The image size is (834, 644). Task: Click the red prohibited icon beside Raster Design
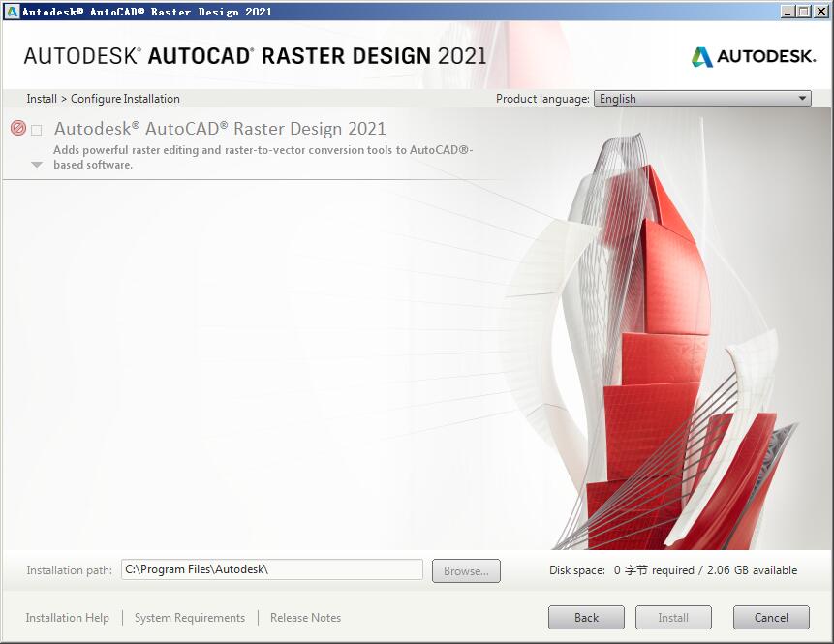[x=18, y=128]
